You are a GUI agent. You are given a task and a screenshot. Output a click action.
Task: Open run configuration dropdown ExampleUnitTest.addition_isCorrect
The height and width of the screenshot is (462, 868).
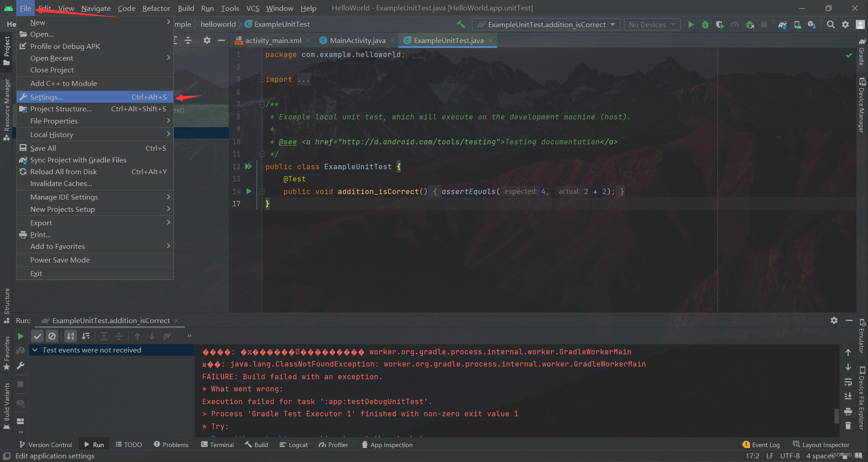pos(546,24)
